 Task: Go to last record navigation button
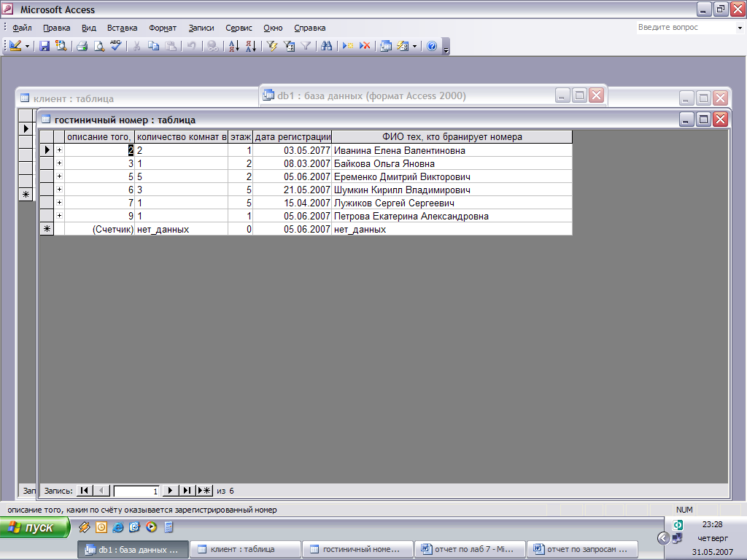187,491
